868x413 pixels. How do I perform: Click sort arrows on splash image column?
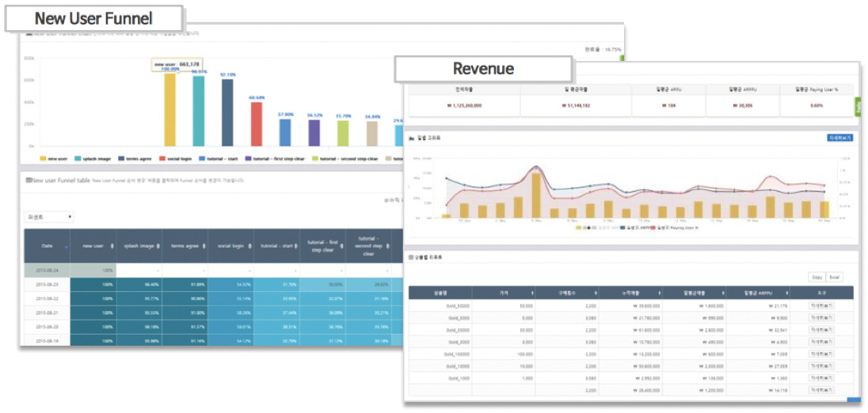pyautogui.click(x=158, y=246)
